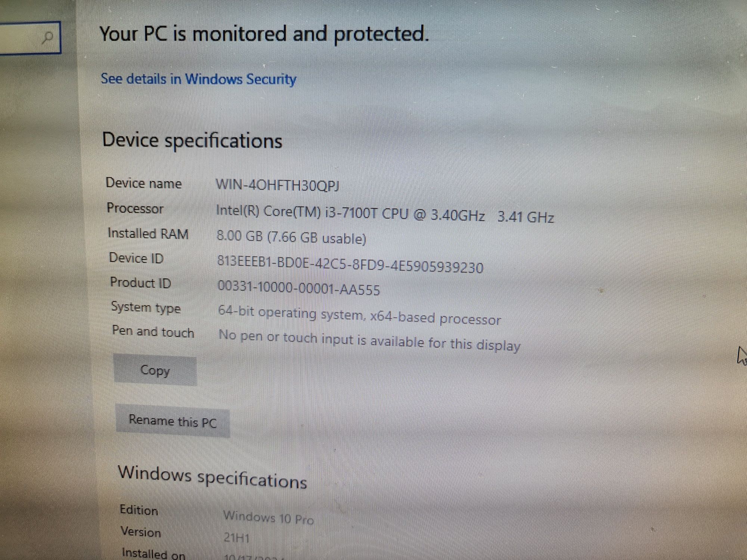Screen dimensions: 747x560
Task: Click the Product ID label
Action: (x=141, y=282)
